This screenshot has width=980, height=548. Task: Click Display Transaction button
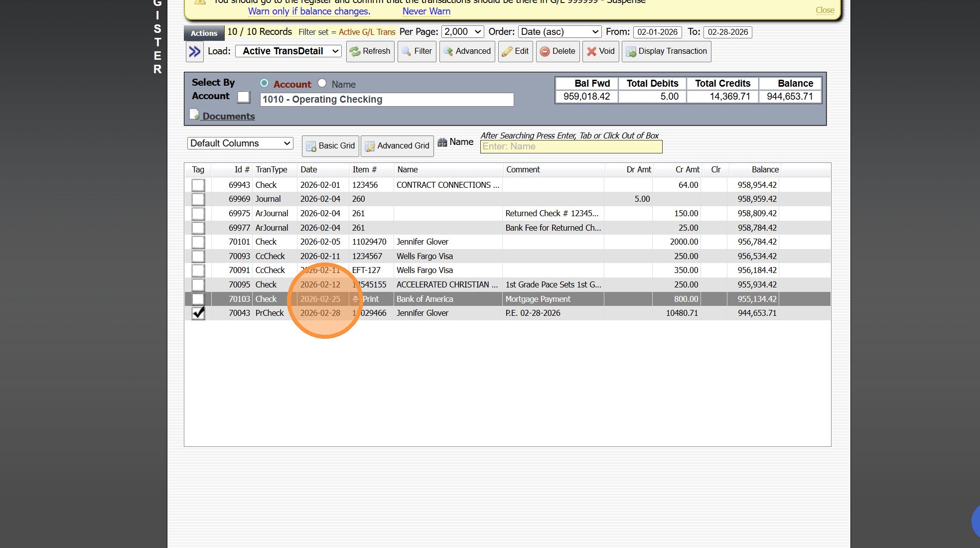[666, 51]
